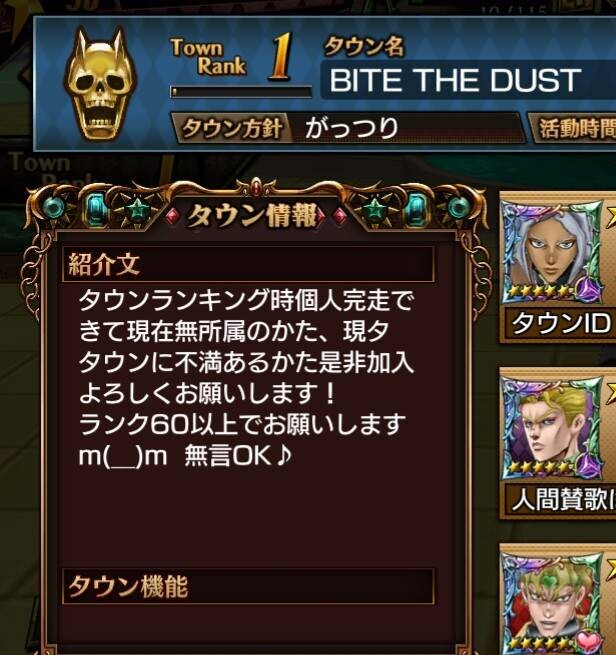Click the 人間賛歌 member name label
Screen dimensions: 616x655
pyautogui.click(x=561, y=500)
